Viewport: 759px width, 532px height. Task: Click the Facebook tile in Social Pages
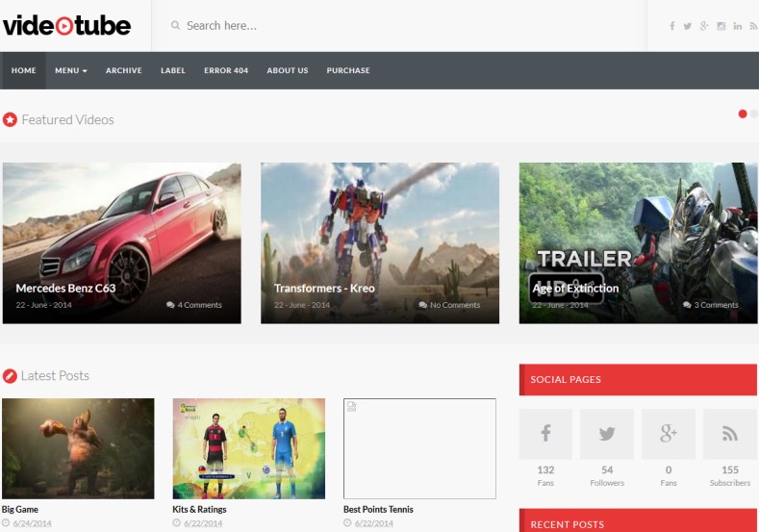click(x=545, y=433)
